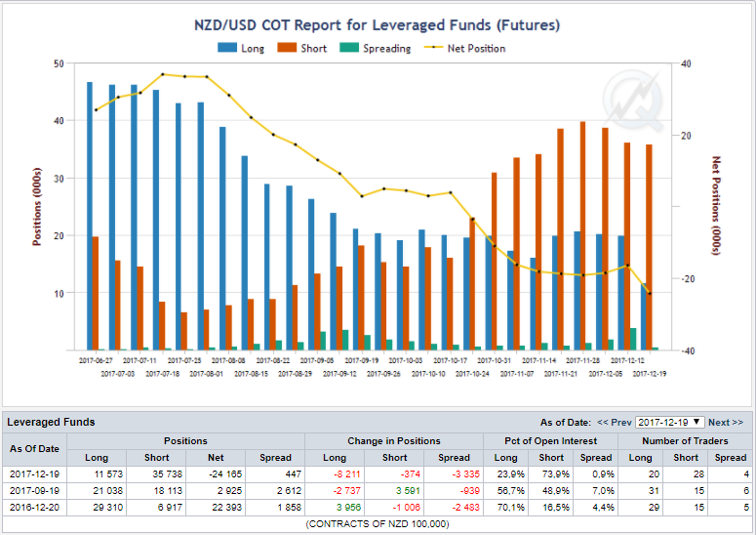Viewport: 756px width, 535px height.
Task: Click the Long positions value 11 573
Action: [108, 474]
